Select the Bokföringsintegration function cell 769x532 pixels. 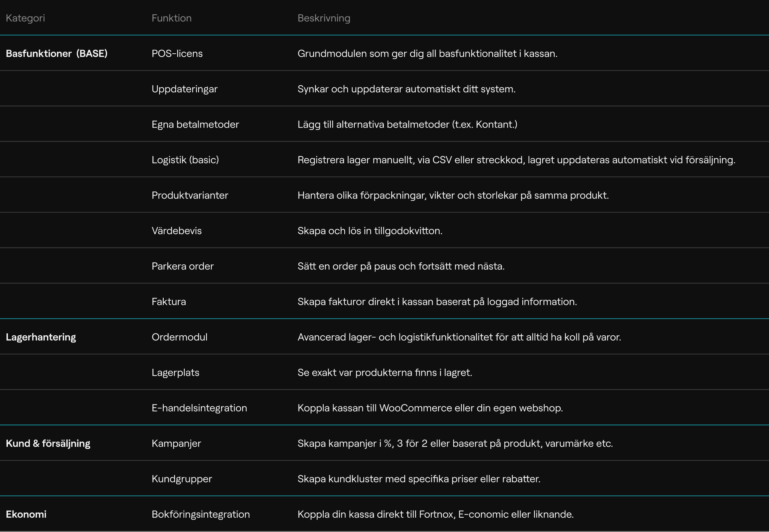201,514
